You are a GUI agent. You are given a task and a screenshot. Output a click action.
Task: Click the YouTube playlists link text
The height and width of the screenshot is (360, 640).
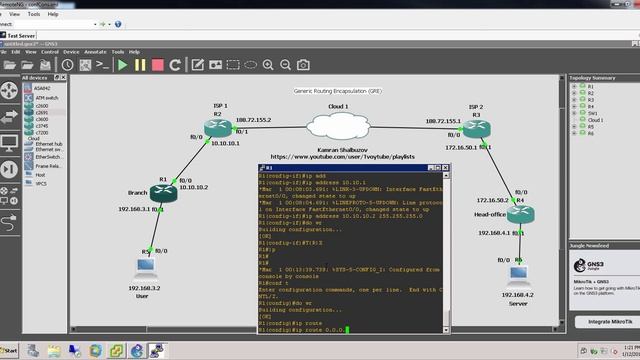pos(342,157)
